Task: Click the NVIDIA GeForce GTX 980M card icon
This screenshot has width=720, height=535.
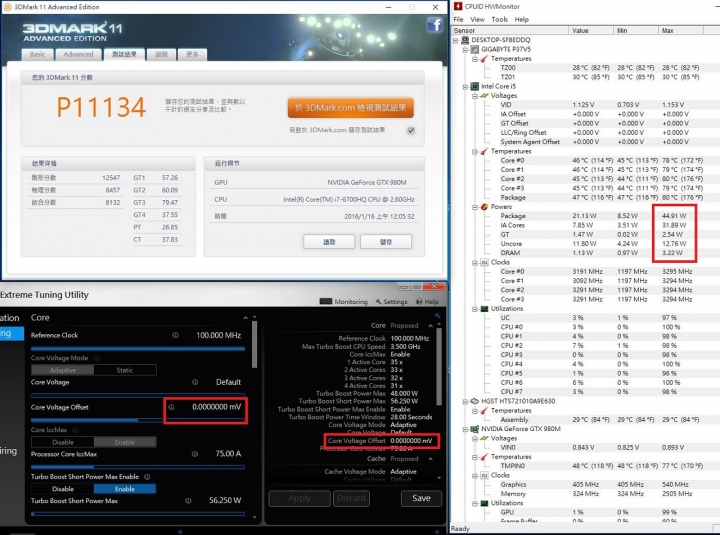Action: click(x=475, y=429)
